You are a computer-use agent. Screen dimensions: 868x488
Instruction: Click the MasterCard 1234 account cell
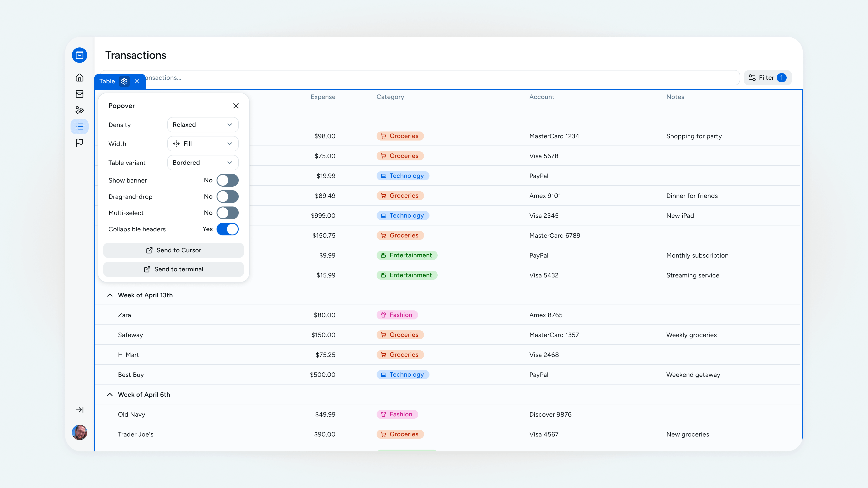point(554,136)
